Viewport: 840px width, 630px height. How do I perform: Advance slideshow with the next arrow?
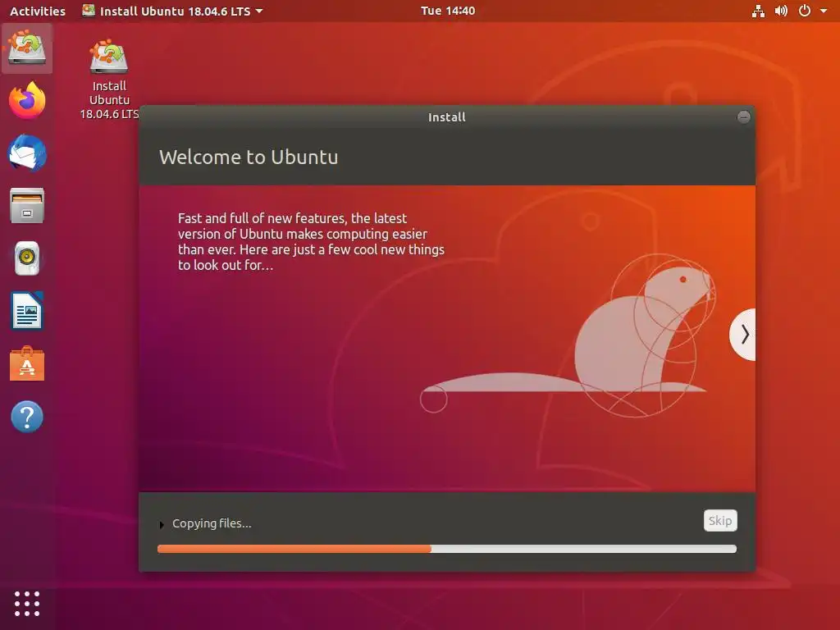pos(743,335)
